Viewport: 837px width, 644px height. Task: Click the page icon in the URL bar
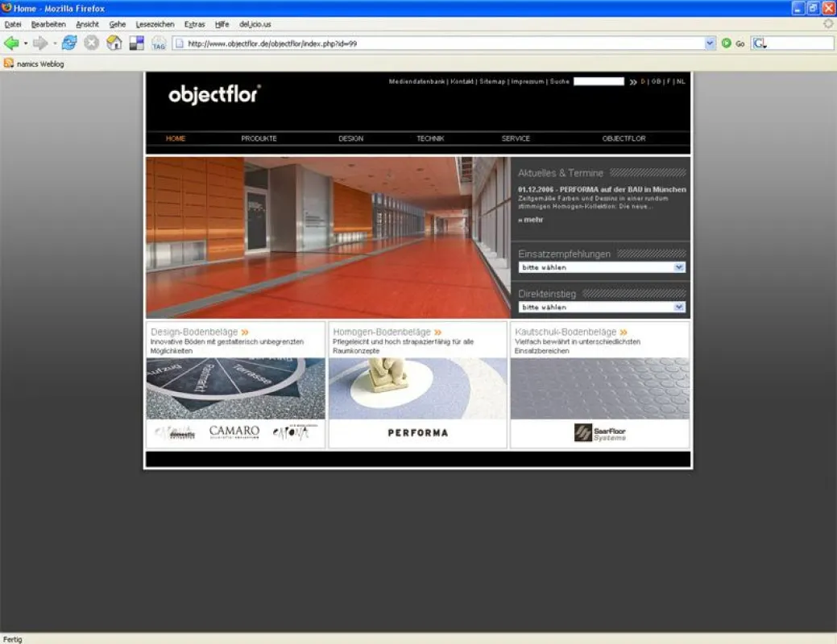coord(180,43)
